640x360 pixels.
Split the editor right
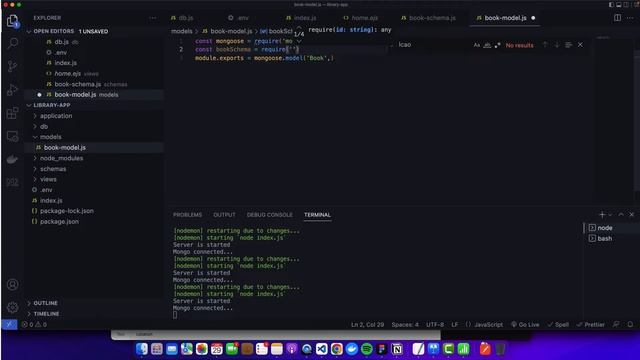point(617,18)
